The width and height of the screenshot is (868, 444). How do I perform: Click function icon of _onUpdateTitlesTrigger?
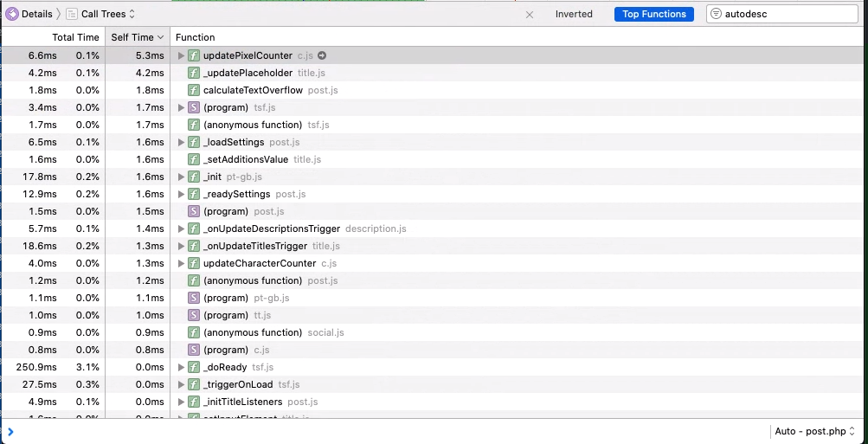point(193,246)
